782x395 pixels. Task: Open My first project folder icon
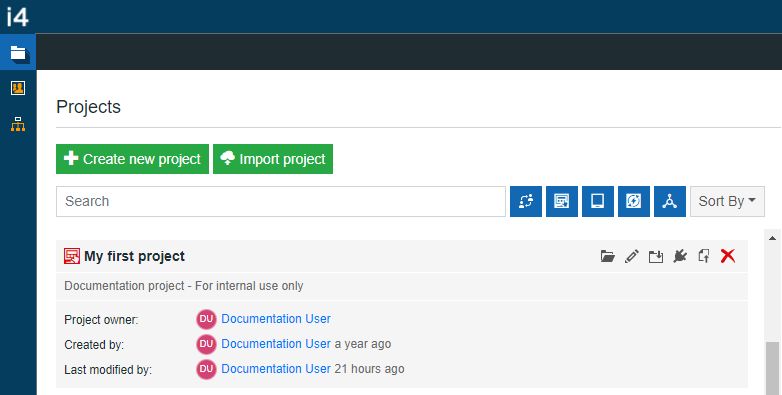[607, 256]
